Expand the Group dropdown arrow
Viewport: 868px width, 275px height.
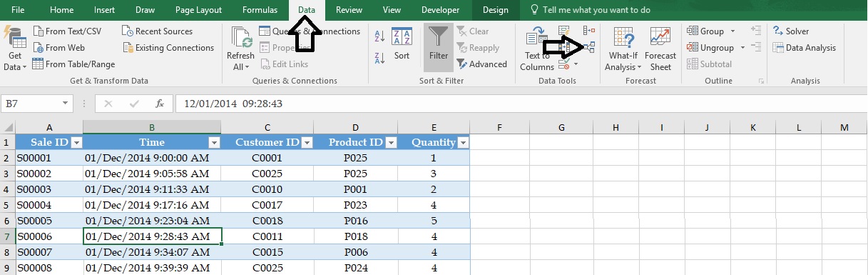[732, 31]
